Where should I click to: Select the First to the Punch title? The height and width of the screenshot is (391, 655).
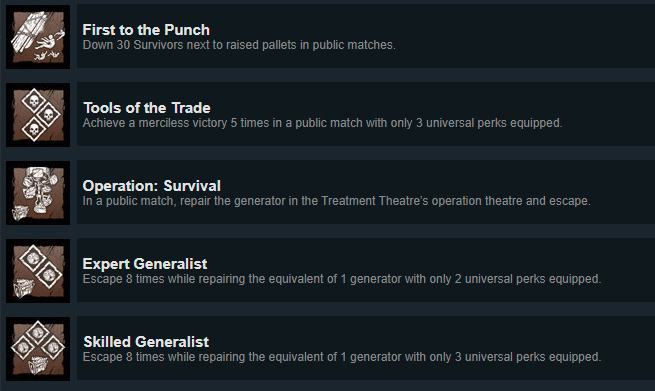pos(146,30)
